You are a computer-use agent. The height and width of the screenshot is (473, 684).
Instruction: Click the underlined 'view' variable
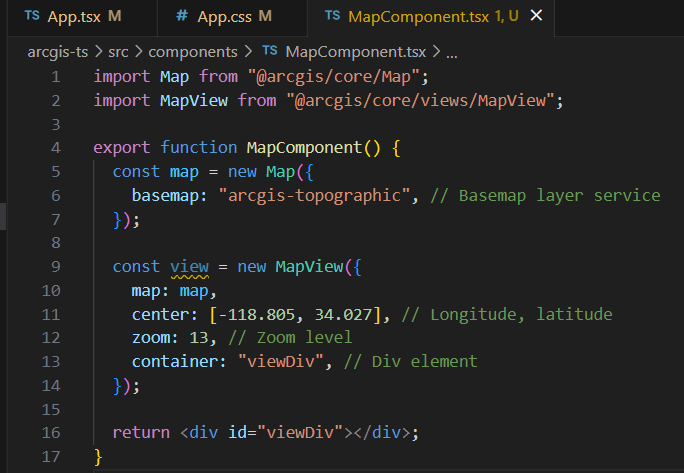point(189,267)
